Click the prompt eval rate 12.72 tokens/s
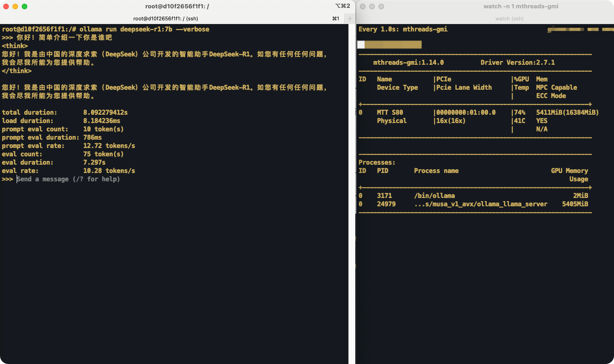This screenshot has width=614, height=364. pos(109,146)
